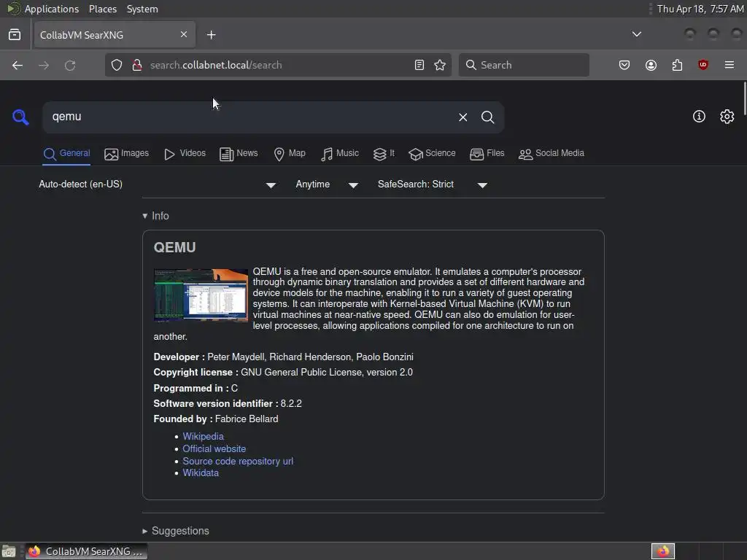747x560 pixels.
Task: Open uBlock Origin icon
Action: [x=703, y=65]
